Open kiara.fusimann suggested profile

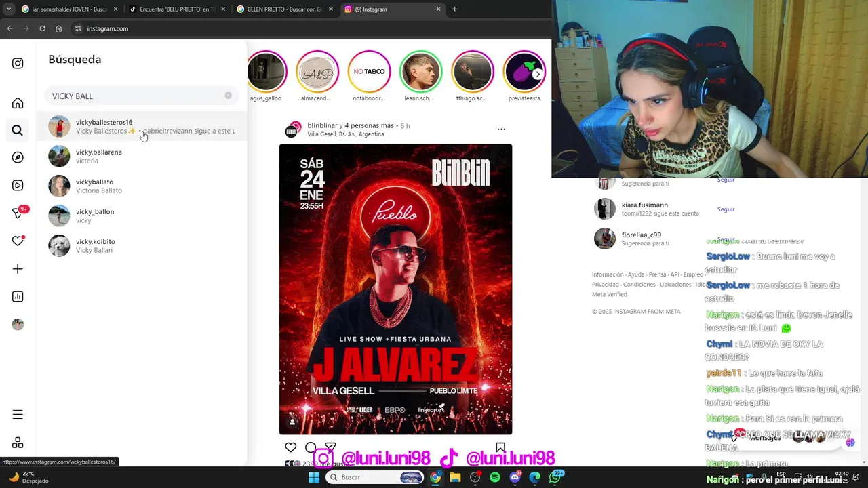pyautogui.click(x=644, y=205)
